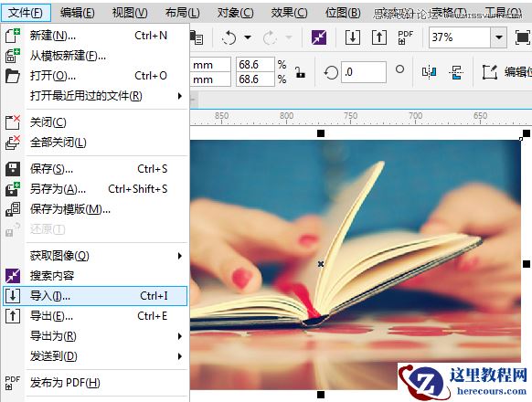This screenshot has width=532, height=402.
Task: Open the 效果(C) menu
Action: point(289,13)
